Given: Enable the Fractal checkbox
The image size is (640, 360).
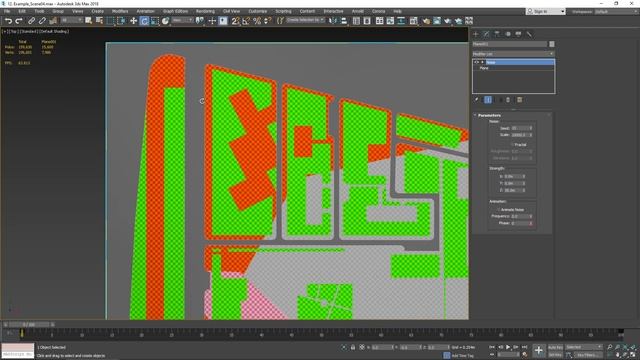Looking at the screenshot, I should (x=512, y=144).
